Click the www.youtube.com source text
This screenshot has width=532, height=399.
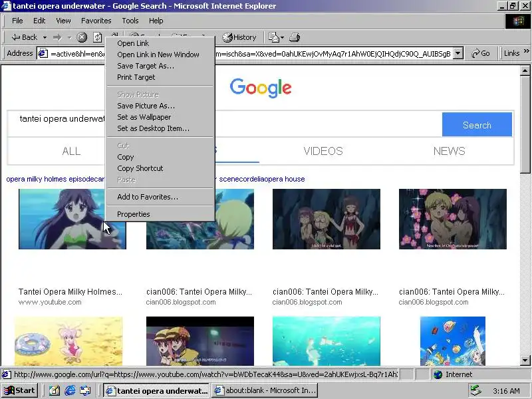tap(50, 302)
